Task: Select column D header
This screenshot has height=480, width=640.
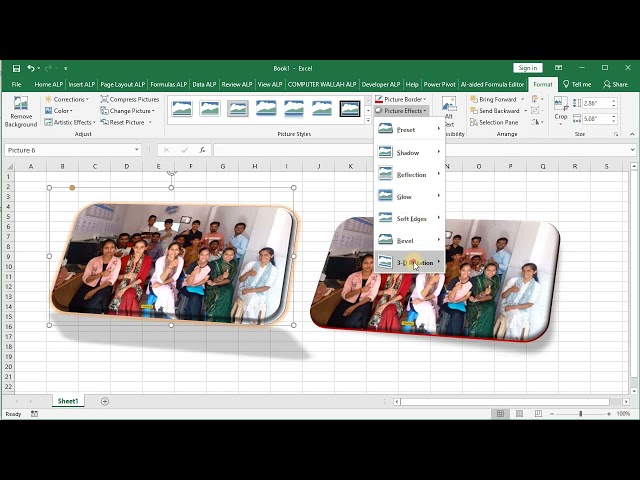Action: click(127, 167)
